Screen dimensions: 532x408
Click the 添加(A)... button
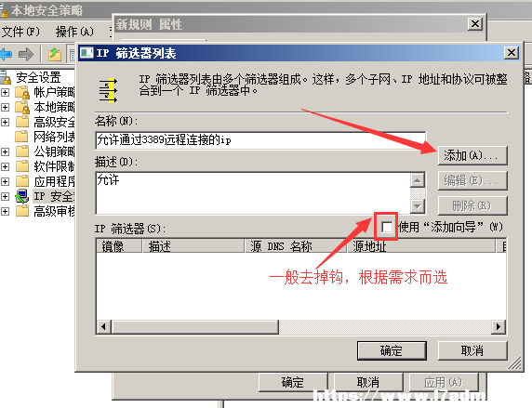472,155
